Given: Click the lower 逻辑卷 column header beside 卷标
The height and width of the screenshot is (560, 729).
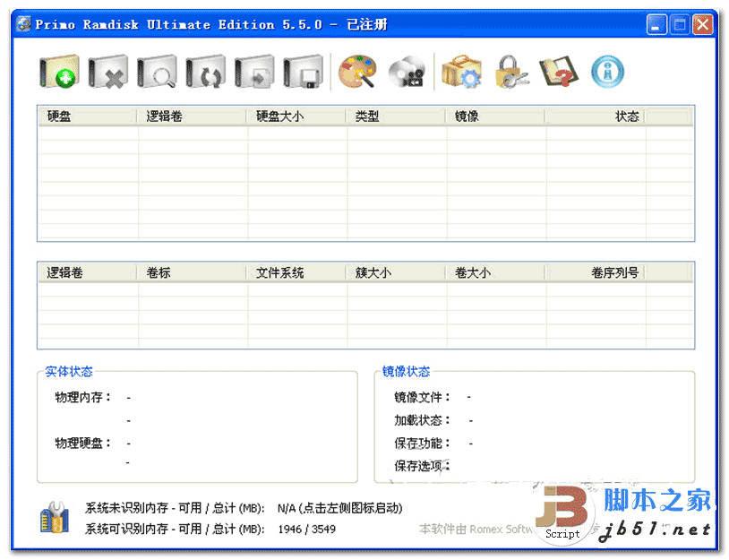Looking at the screenshot, I should [x=88, y=272].
